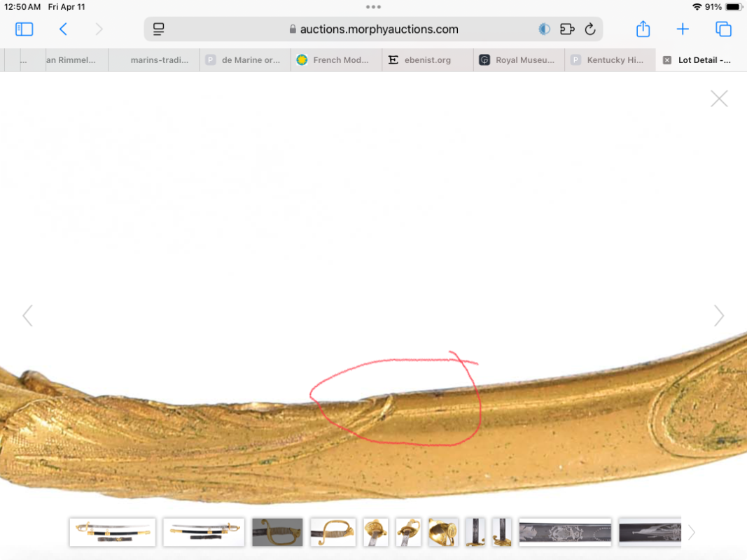
Task: Switch to the 'de Marine or...' tab
Action: pos(245,60)
